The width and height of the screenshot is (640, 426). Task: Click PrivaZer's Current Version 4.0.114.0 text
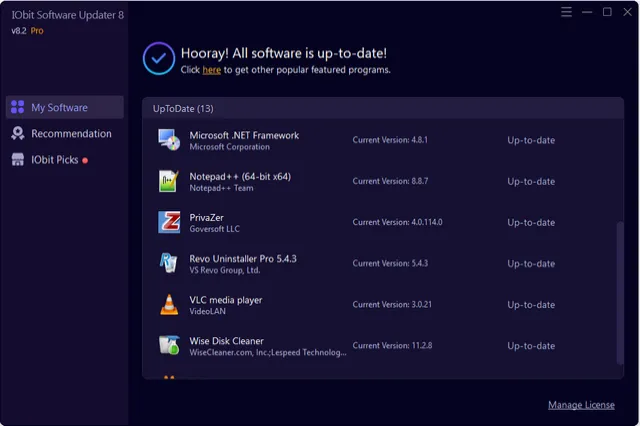(397, 222)
